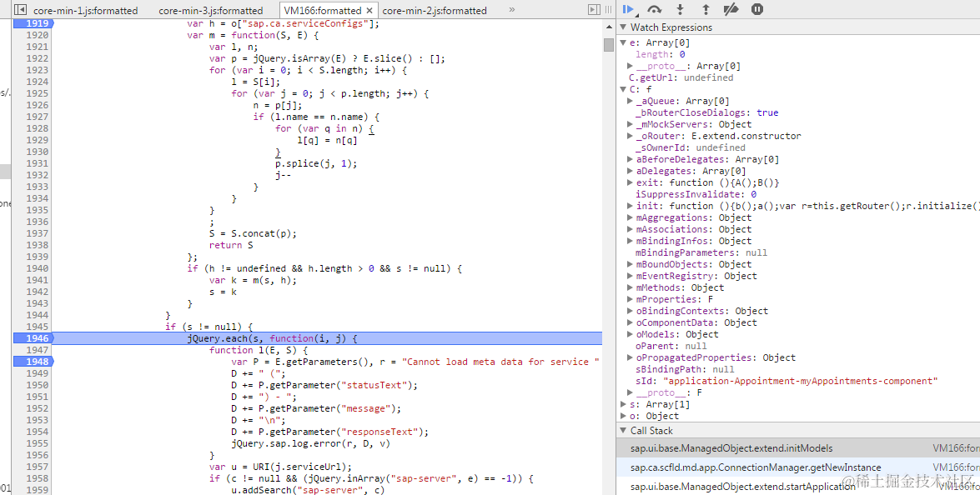Toggle breakpoint on line 1948
The width and height of the screenshot is (980, 495).
click(x=34, y=362)
